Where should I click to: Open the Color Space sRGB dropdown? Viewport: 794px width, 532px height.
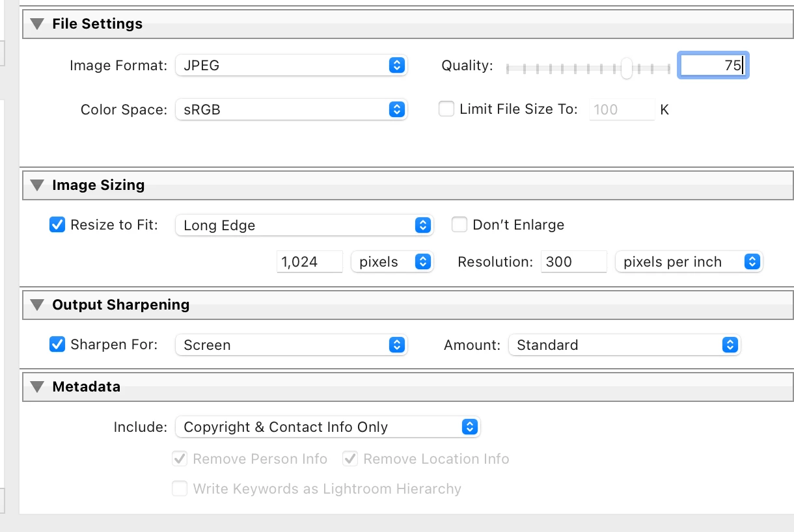coord(291,109)
